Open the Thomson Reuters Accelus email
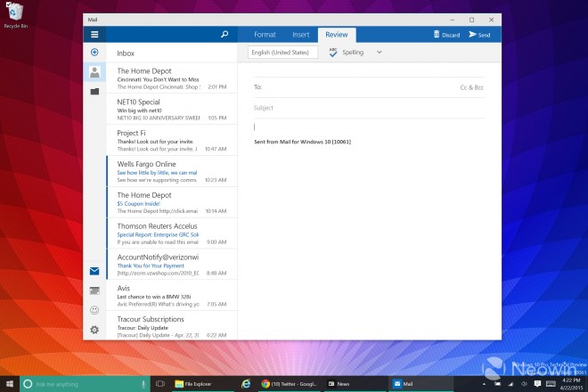The width and height of the screenshot is (588, 392). tap(172, 233)
